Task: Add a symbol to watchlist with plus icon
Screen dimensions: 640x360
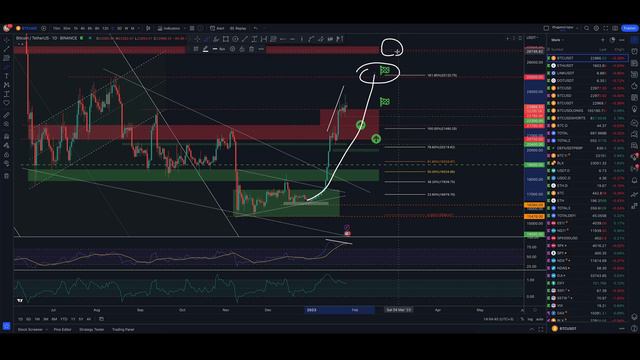Action: pyautogui.click(x=602, y=40)
